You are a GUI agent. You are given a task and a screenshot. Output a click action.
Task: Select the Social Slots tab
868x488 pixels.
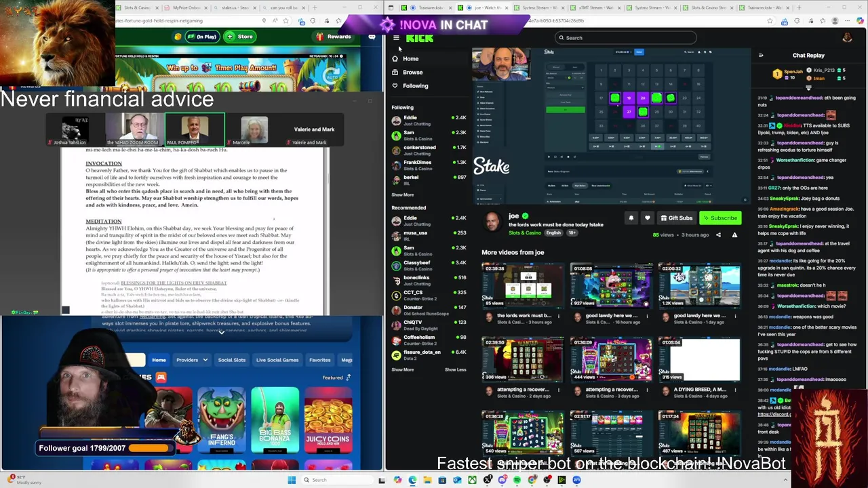(x=231, y=360)
